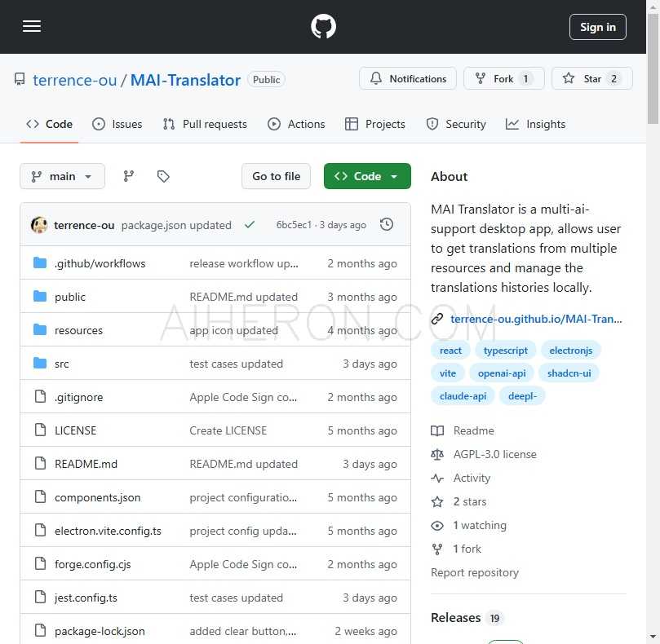View tags via the tag icon
This screenshot has width=660, height=644.
pyautogui.click(x=163, y=176)
